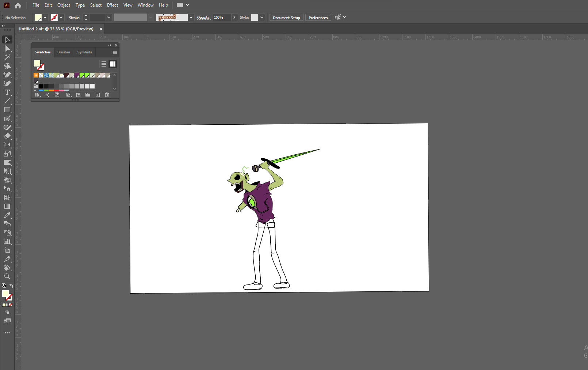
Task: Pick the purple swatch in Swatches panel
Action: pyautogui.click(x=77, y=75)
